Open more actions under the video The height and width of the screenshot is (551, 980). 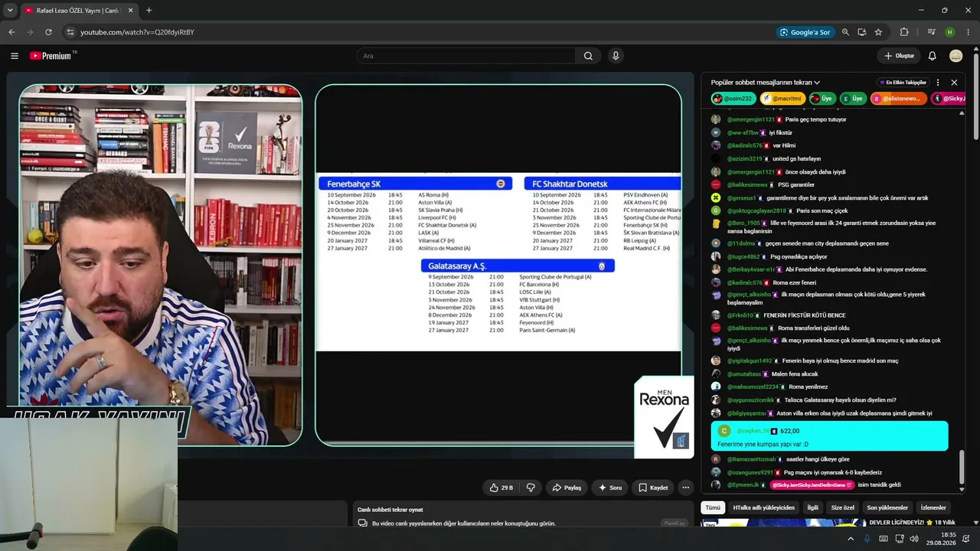pos(686,487)
